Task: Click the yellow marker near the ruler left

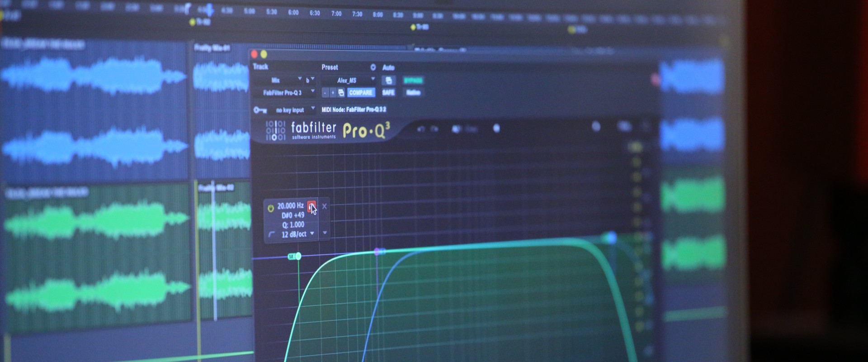Action: point(192,22)
